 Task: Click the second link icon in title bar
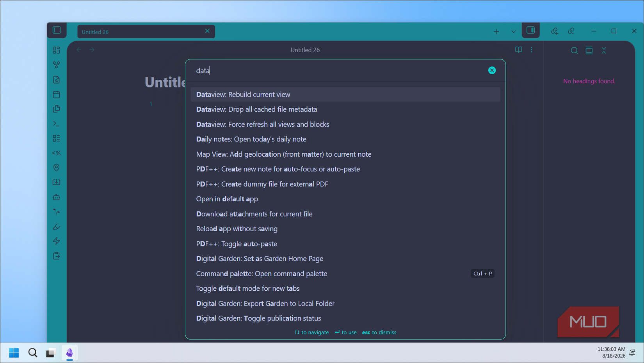571,31
